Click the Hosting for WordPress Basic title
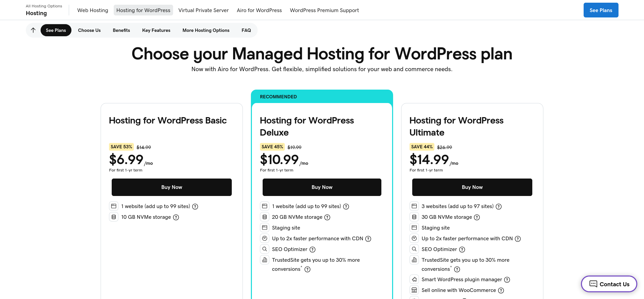 [x=168, y=120]
